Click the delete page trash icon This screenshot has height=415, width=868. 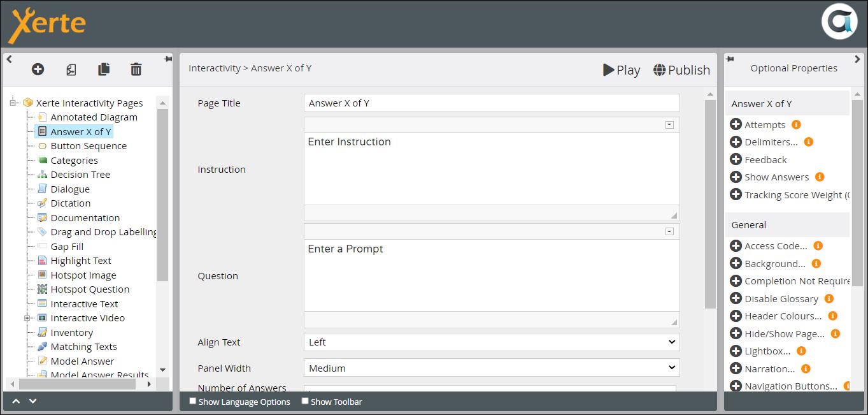point(136,69)
